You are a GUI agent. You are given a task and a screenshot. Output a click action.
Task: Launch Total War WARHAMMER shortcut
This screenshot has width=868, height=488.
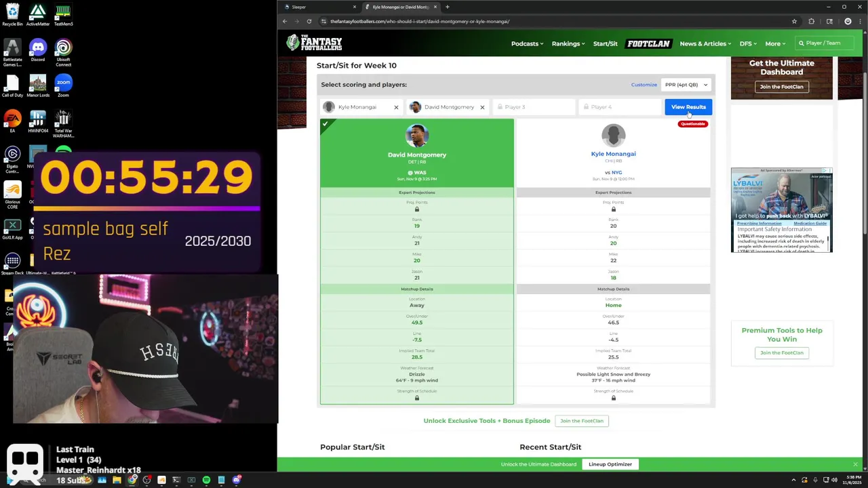63,124
